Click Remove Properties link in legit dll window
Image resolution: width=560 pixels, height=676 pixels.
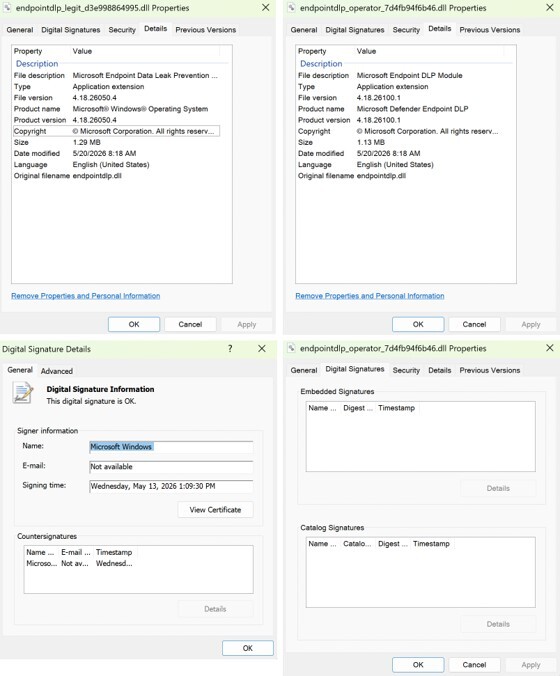[86, 296]
